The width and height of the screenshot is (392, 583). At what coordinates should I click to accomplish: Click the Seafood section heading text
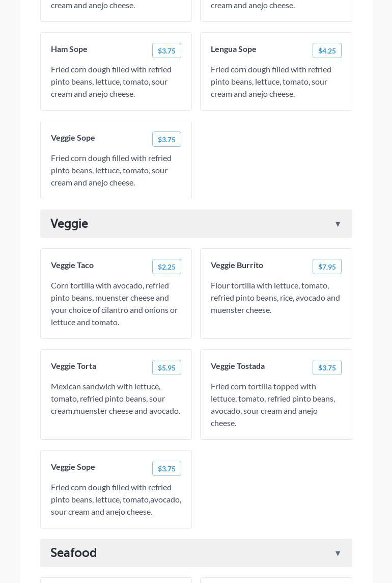pyautogui.click(x=74, y=553)
